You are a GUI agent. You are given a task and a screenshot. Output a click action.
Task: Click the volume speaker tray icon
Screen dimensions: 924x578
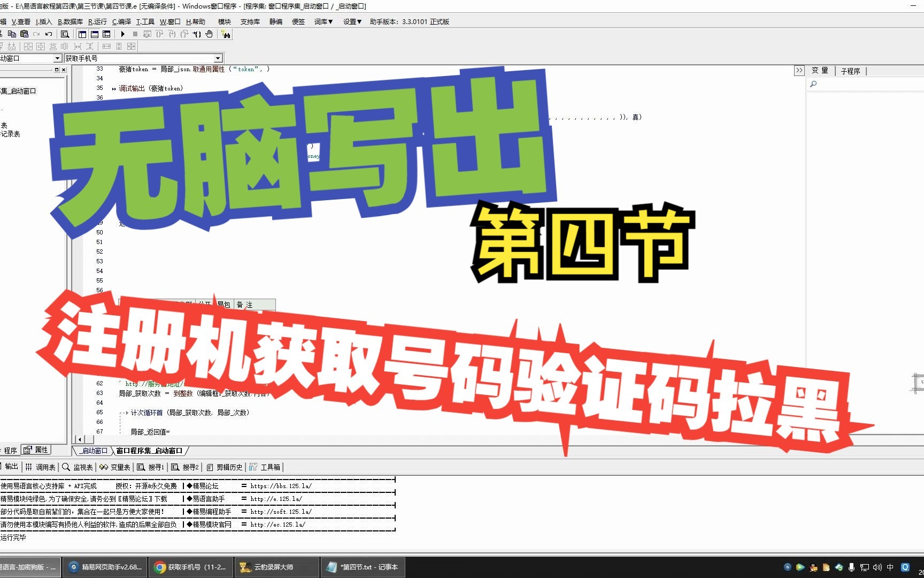pyautogui.click(x=877, y=567)
